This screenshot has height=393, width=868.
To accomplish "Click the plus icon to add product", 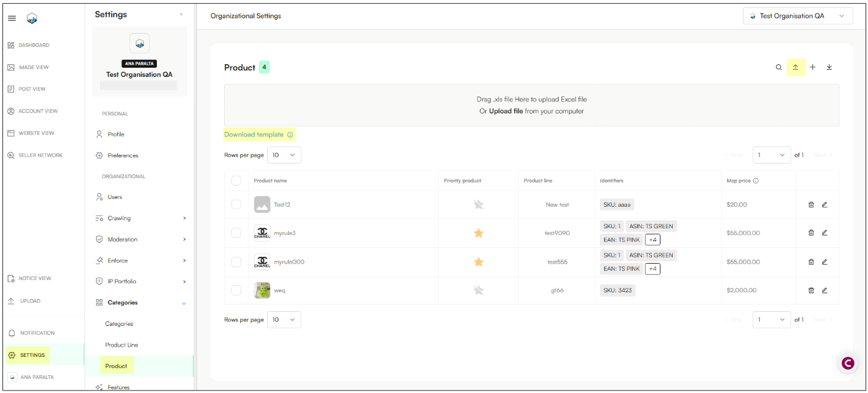I will tap(812, 67).
